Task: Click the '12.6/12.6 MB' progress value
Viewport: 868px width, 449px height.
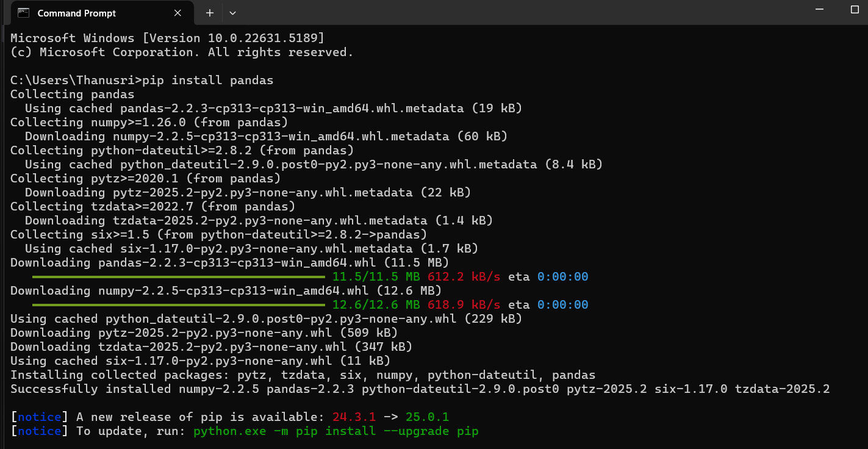Action: [x=376, y=305]
